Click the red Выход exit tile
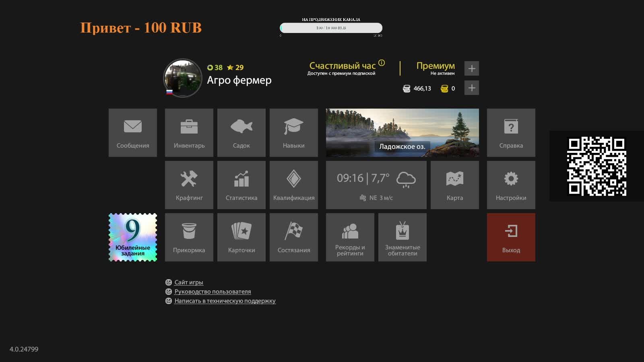 point(511,237)
